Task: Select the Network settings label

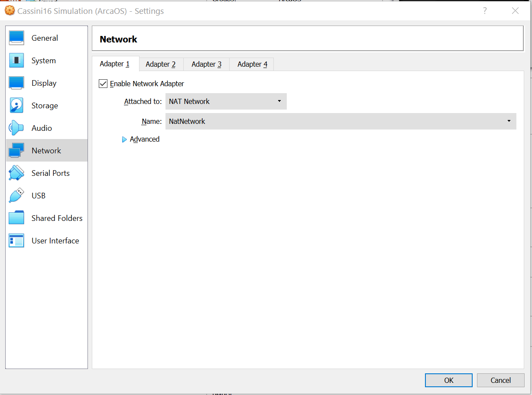Action: point(46,151)
